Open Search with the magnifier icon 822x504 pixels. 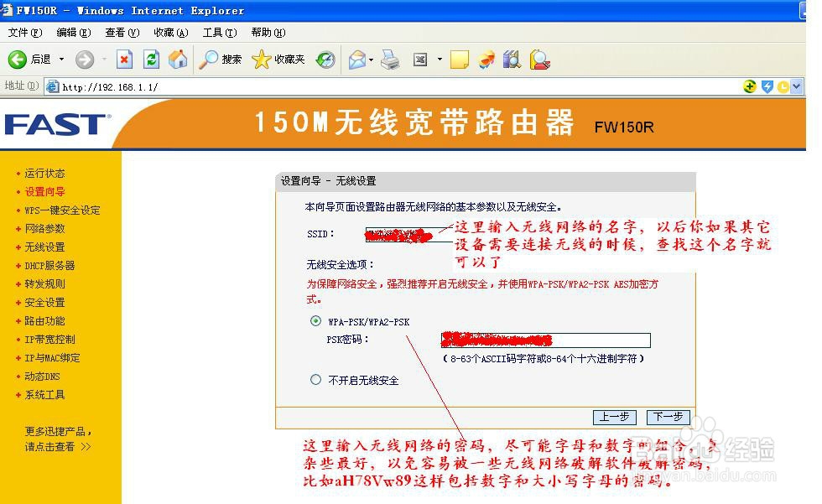pos(208,60)
